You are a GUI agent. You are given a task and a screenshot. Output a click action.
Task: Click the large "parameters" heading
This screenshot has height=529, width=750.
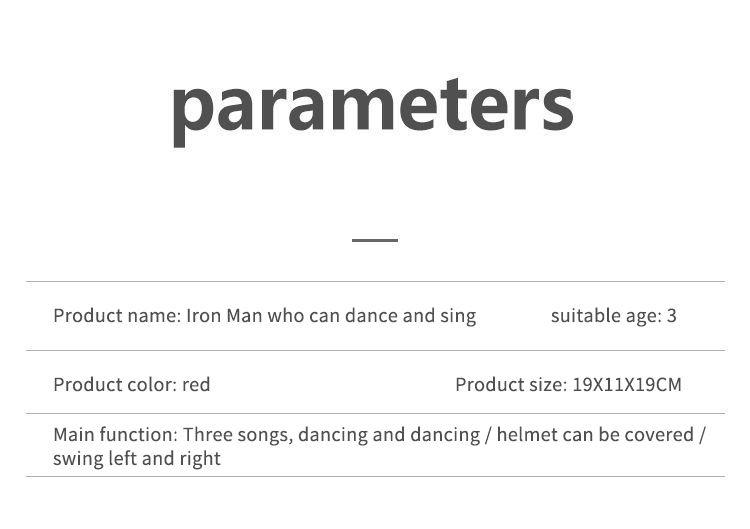[x=372, y=105]
